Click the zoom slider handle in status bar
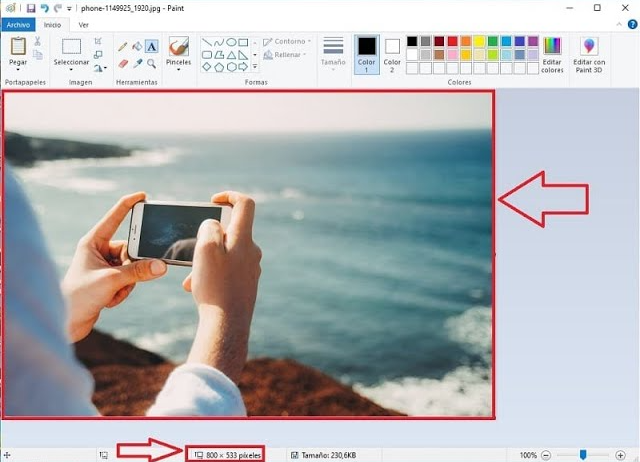This screenshot has height=462, width=640. pos(583,455)
